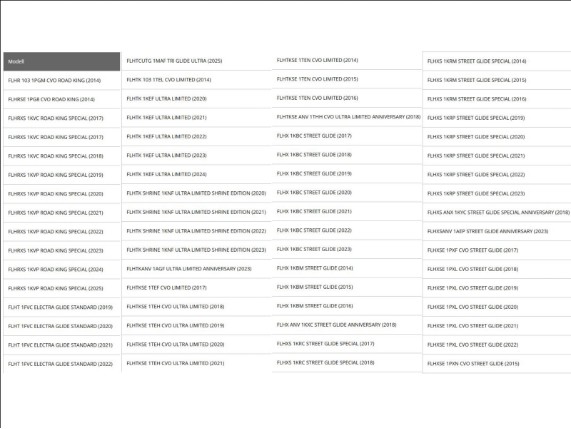The width and height of the screenshot is (571, 429).
Task: Pick FLHTKSE 1TEH CVO Ultra Limited (2018)
Action: pos(176,307)
